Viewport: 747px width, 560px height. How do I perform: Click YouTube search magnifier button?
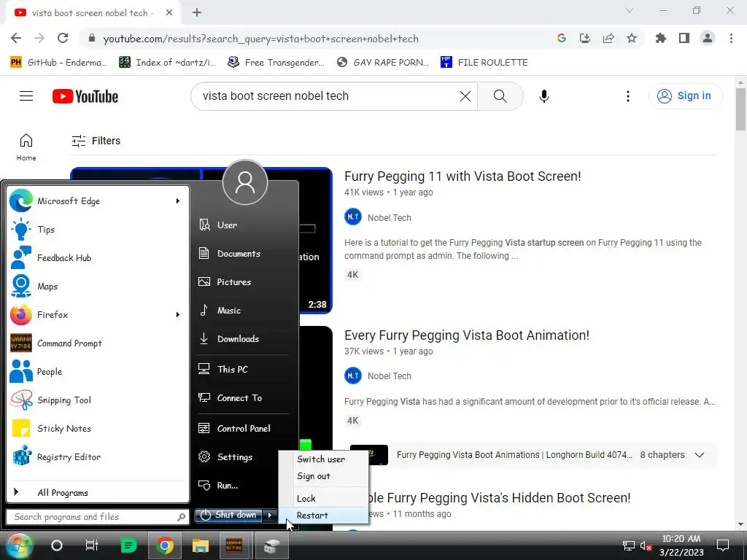coord(500,96)
